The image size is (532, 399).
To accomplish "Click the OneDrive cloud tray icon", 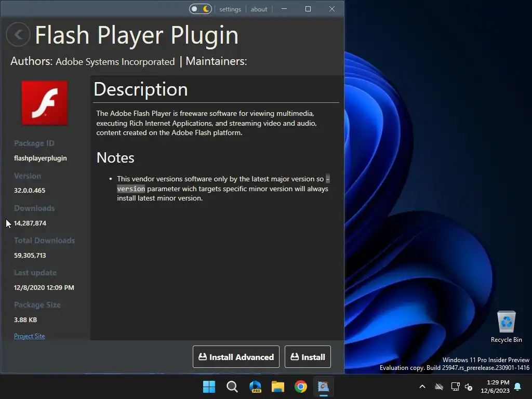I will click(x=439, y=387).
